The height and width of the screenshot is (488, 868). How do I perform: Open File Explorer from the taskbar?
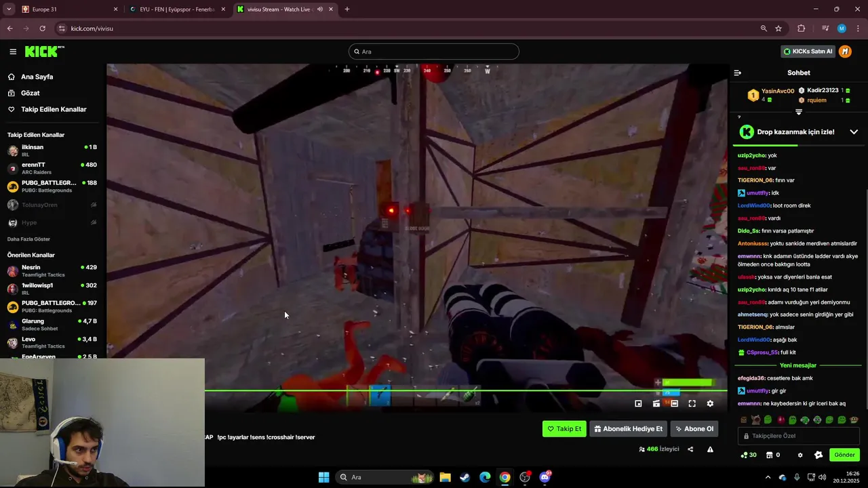445,477
